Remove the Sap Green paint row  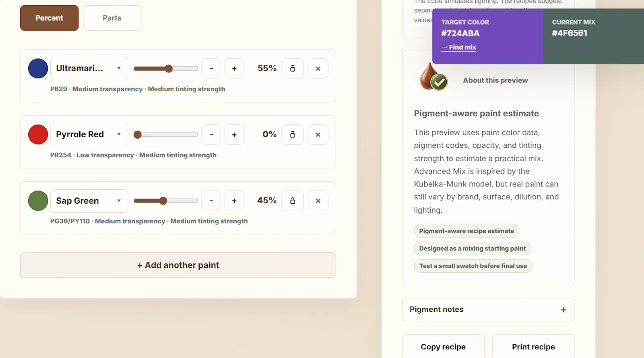pos(318,201)
